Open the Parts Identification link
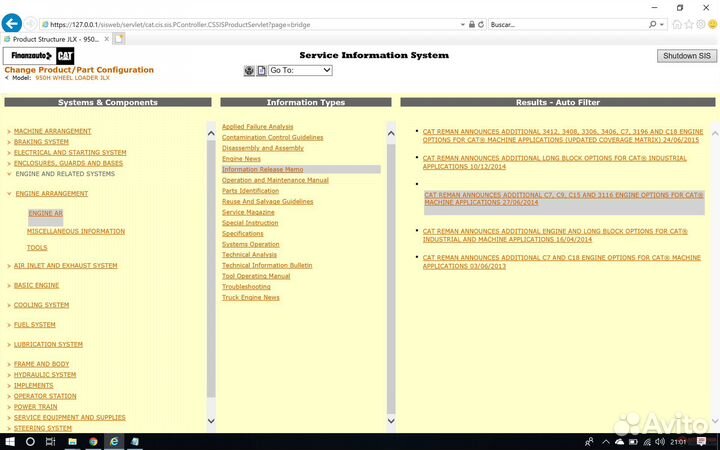Screen dimensions: 720x450 pos(250,191)
